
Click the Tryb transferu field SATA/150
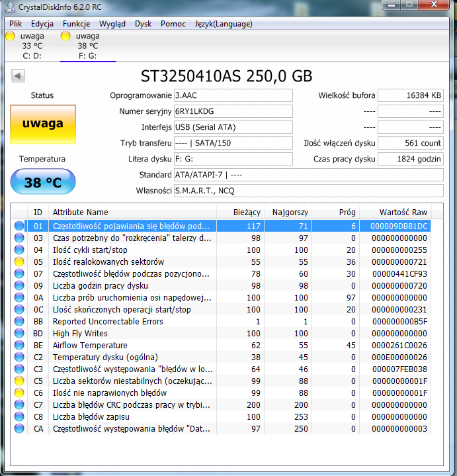pyautogui.click(x=233, y=143)
